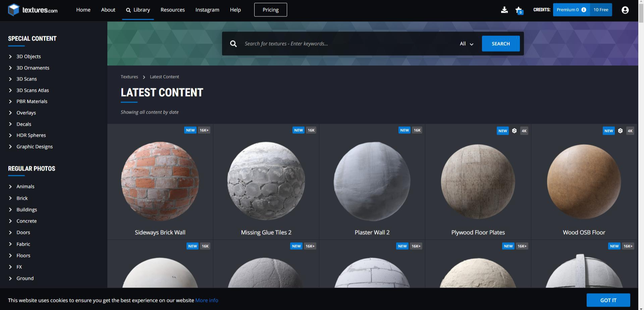Click NEW badge on Plaster Wall 2
Screen dimensions: 644x310
point(405,130)
